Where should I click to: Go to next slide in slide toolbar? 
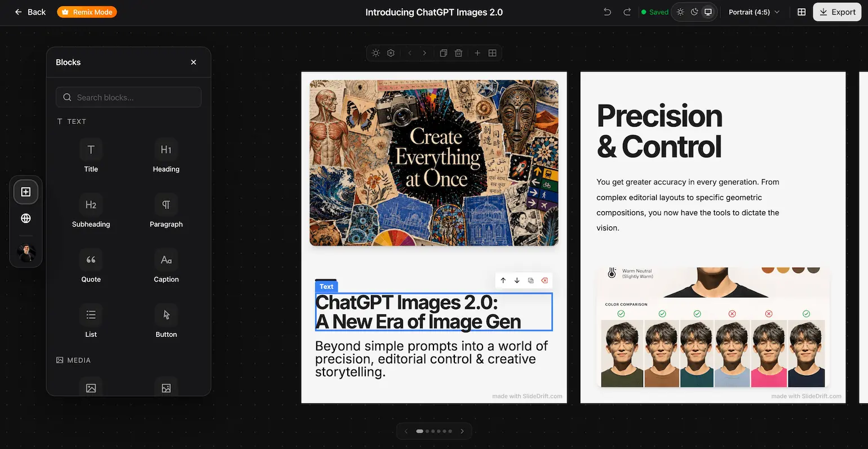(424, 53)
